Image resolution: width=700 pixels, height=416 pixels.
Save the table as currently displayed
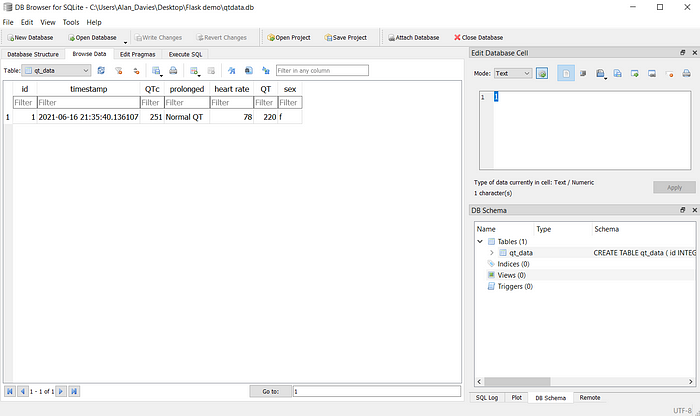coord(156,71)
